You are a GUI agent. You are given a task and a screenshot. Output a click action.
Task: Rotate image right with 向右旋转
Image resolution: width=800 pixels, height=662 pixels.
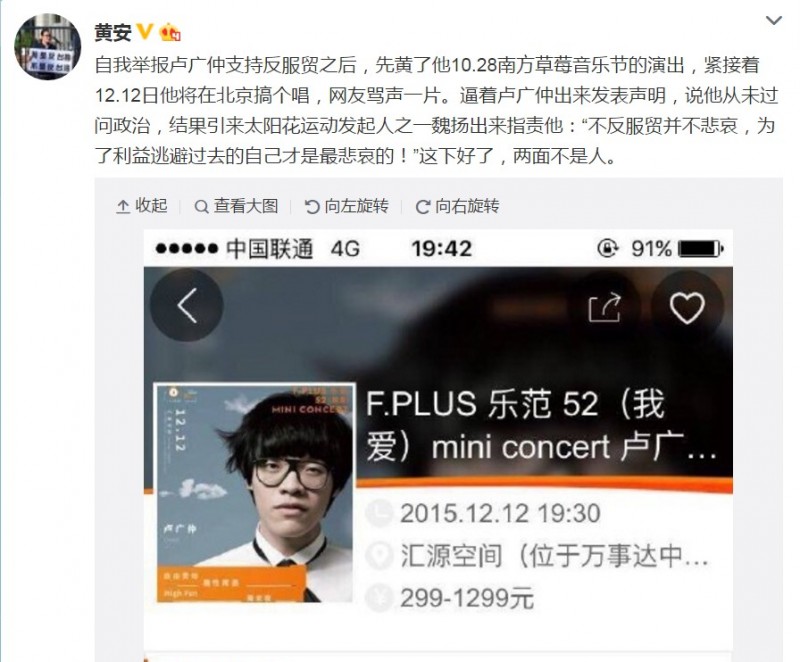pyautogui.click(x=457, y=206)
